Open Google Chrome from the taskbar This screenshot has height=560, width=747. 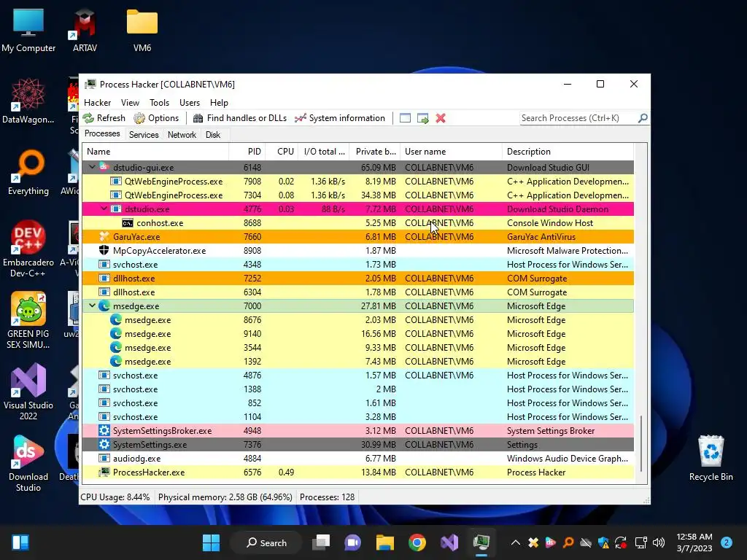click(417, 542)
